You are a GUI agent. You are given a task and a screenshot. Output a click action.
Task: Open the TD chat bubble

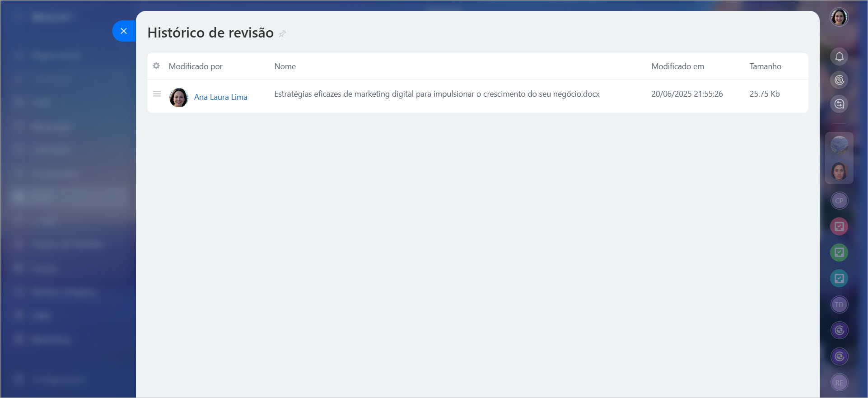839,304
